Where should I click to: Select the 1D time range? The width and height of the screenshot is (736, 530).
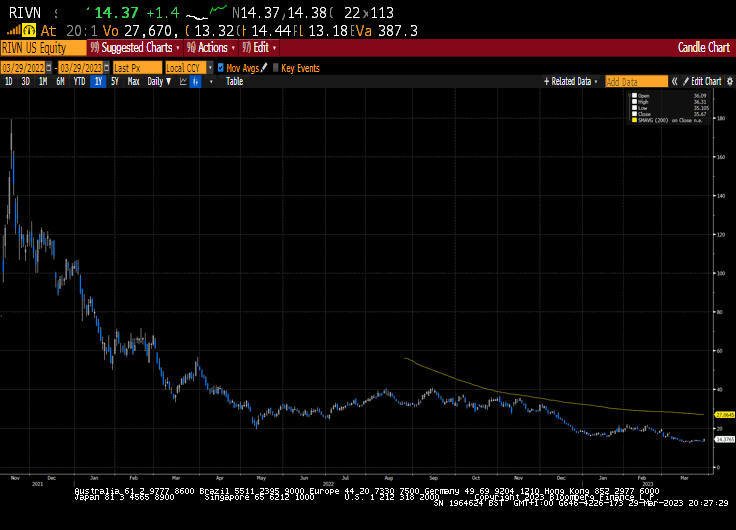pyautogui.click(x=8, y=82)
